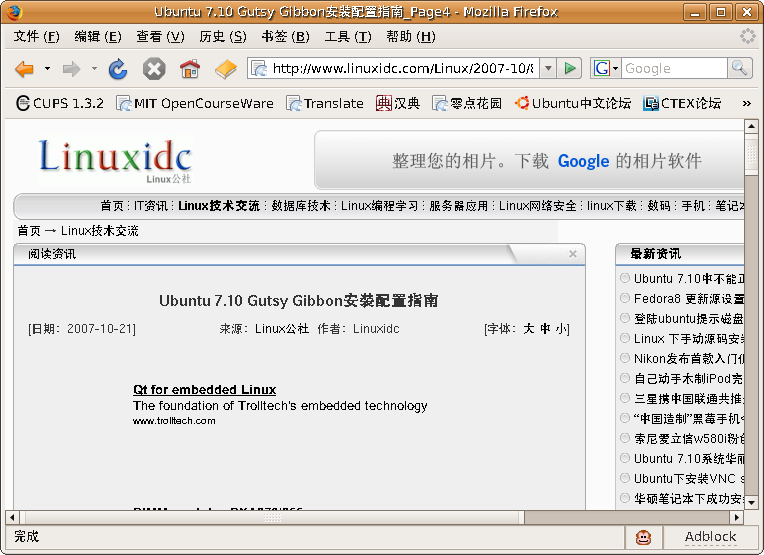Click the vertical scrollbar up arrow
The height and width of the screenshot is (555, 764).
point(751,126)
